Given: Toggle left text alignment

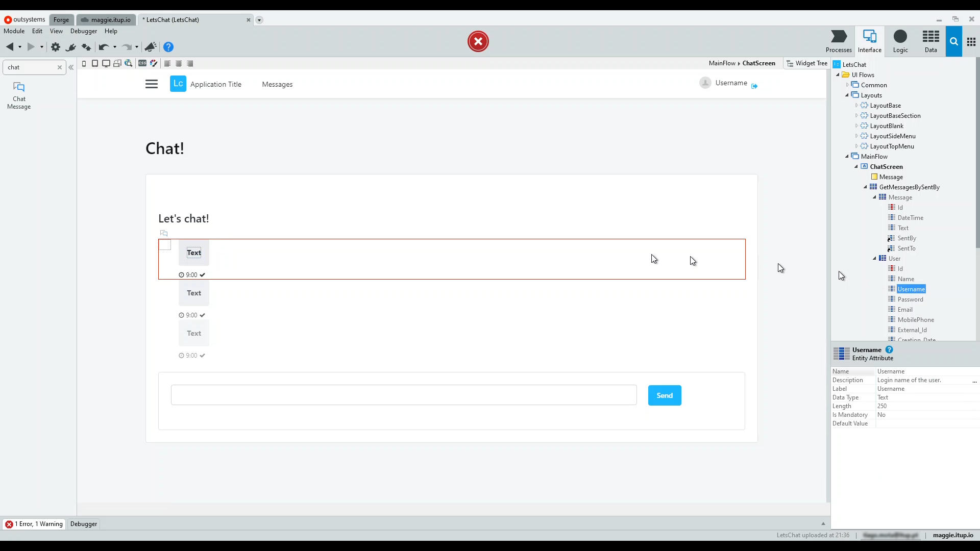Looking at the screenshot, I should pyautogui.click(x=167, y=63).
